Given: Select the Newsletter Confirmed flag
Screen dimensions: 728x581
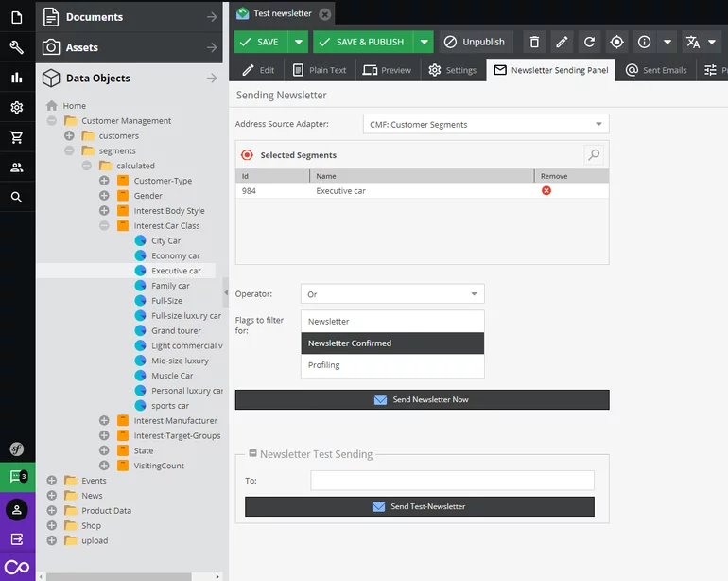Looking at the screenshot, I should coord(392,343).
